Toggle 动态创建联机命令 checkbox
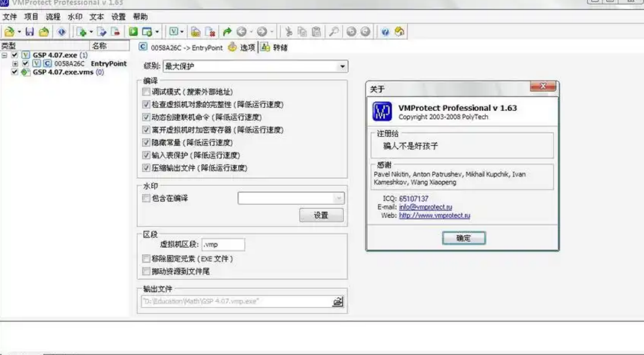The image size is (644, 355). point(146,117)
